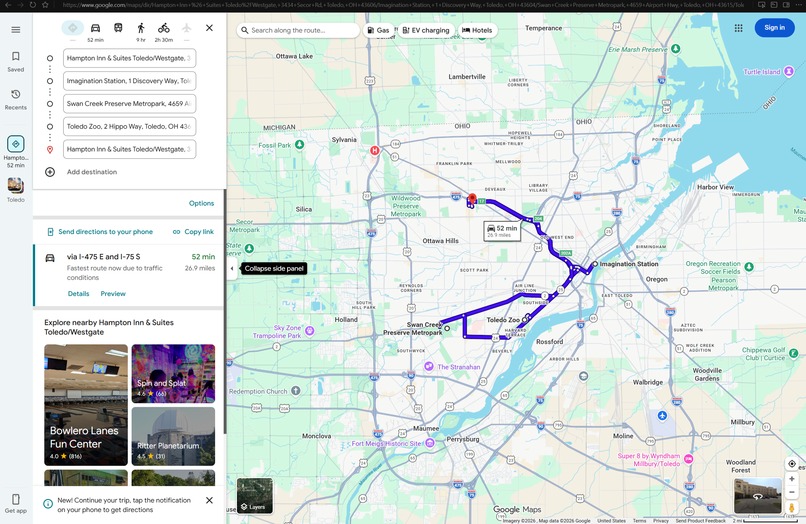Click Fossil Park map marker

300,145
